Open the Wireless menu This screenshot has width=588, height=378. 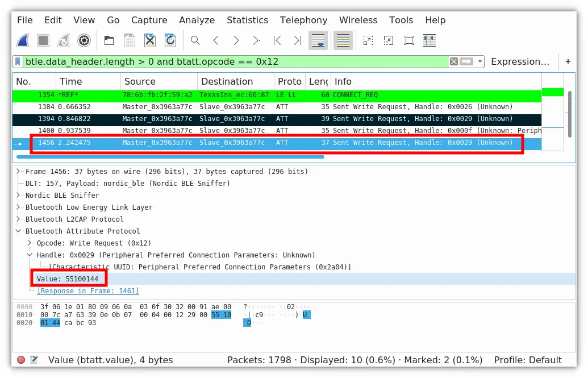(x=358, y=20)
